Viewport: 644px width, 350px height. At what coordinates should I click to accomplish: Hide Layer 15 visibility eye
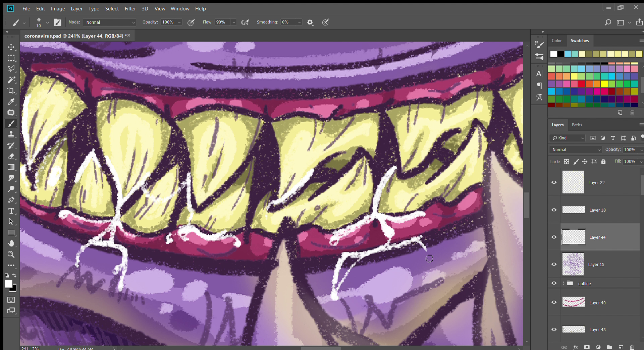554,264
